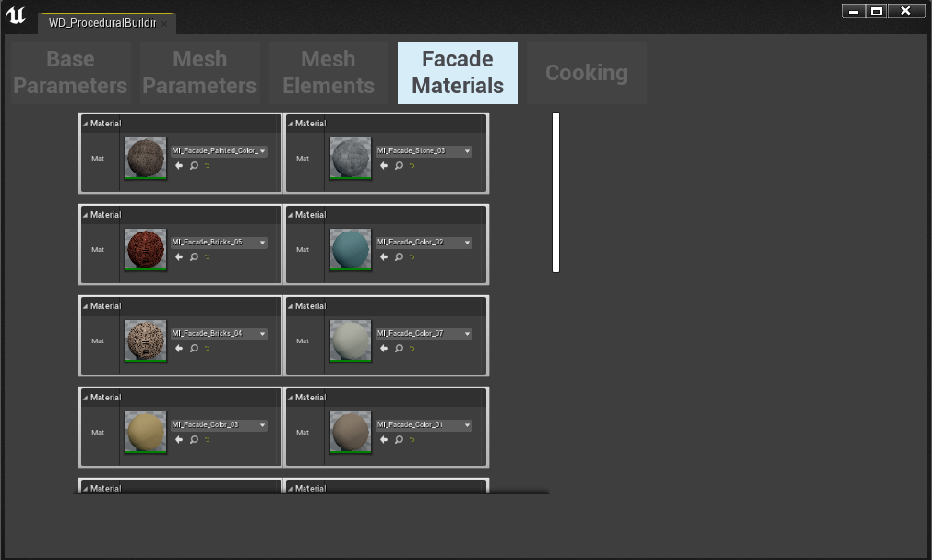
Task: Switch to the Cooking tab
Action: [586, 73]
